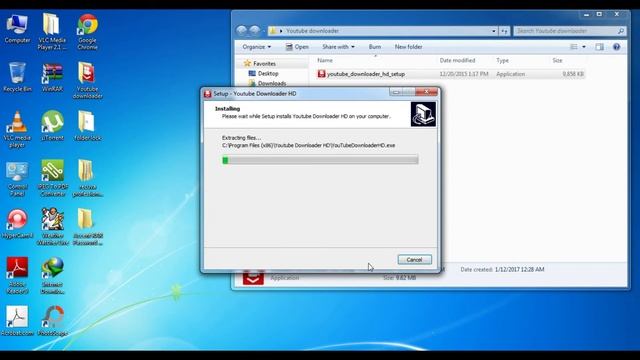Select the Recycle Bin icon

[17, 77]
